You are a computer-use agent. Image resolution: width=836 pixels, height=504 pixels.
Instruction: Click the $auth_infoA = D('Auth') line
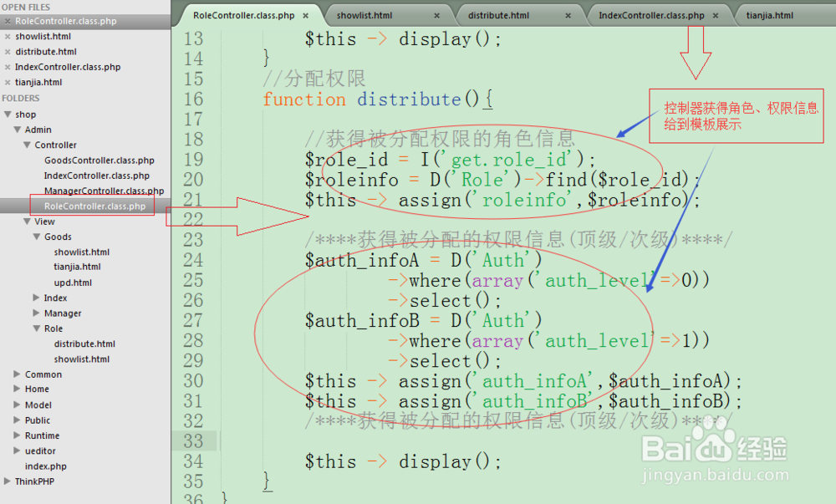(423, 261)
